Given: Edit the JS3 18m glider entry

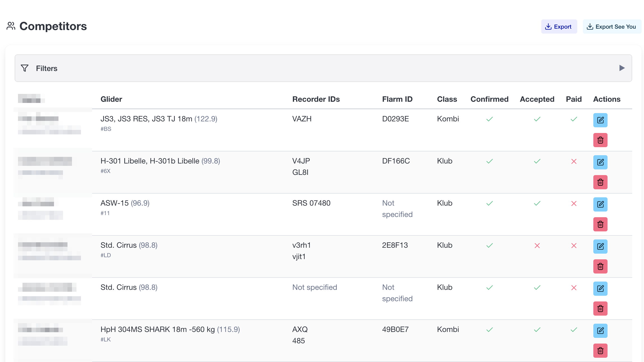Looking at the screenshot, I should [600, 120].
